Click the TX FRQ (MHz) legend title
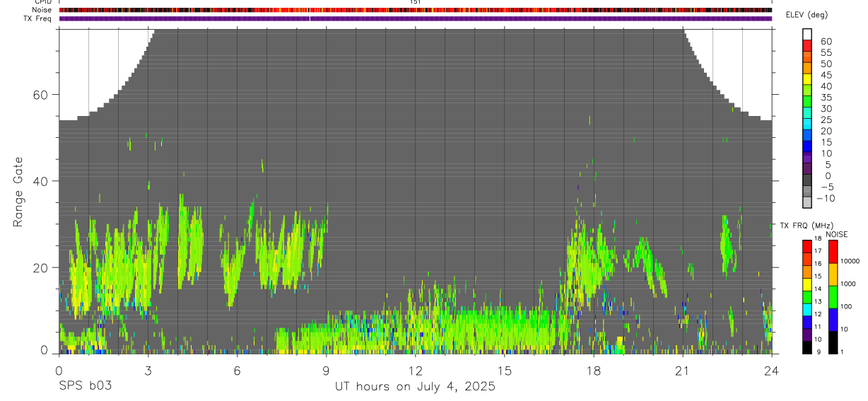Screen dimensions: 868x401 coord(802,226)
